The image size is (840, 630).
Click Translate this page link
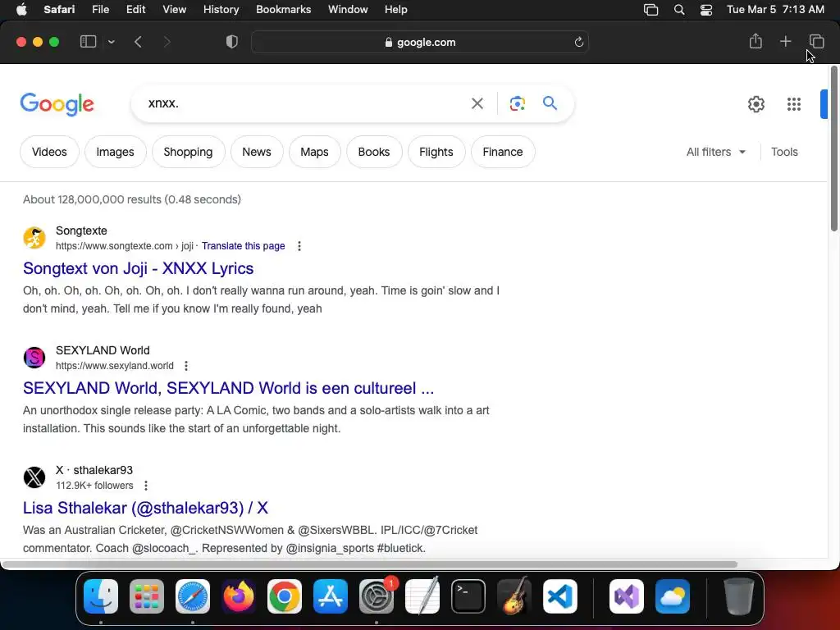[x=243, y=246]
